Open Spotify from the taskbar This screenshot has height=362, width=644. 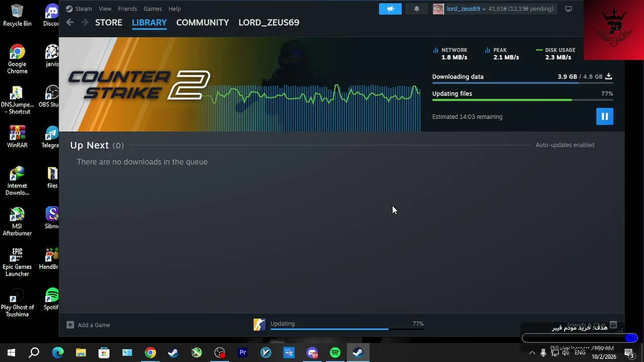coord(335,353)
